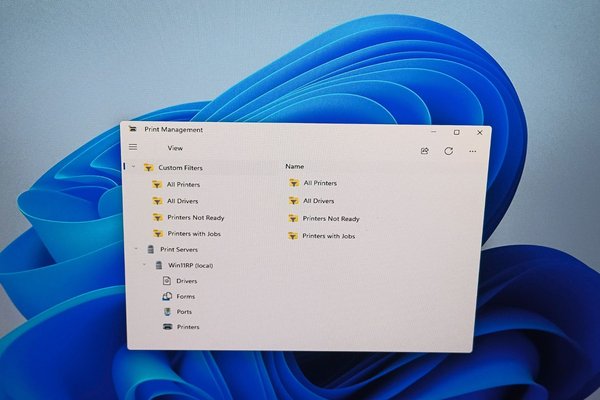Click All Printers icon in Name list
Viewport: 600px width, 400px height.
click(294, 183)
